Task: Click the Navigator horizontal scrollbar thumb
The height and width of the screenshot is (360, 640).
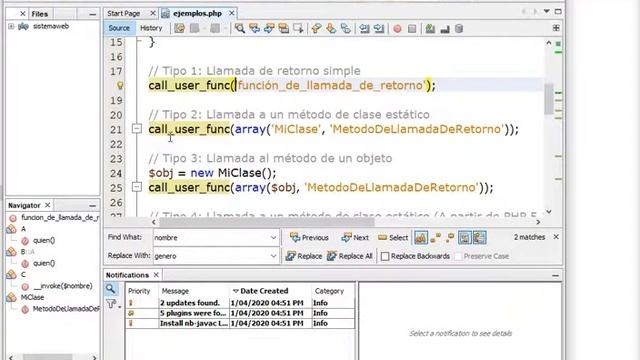Action: tap(47, 357)
